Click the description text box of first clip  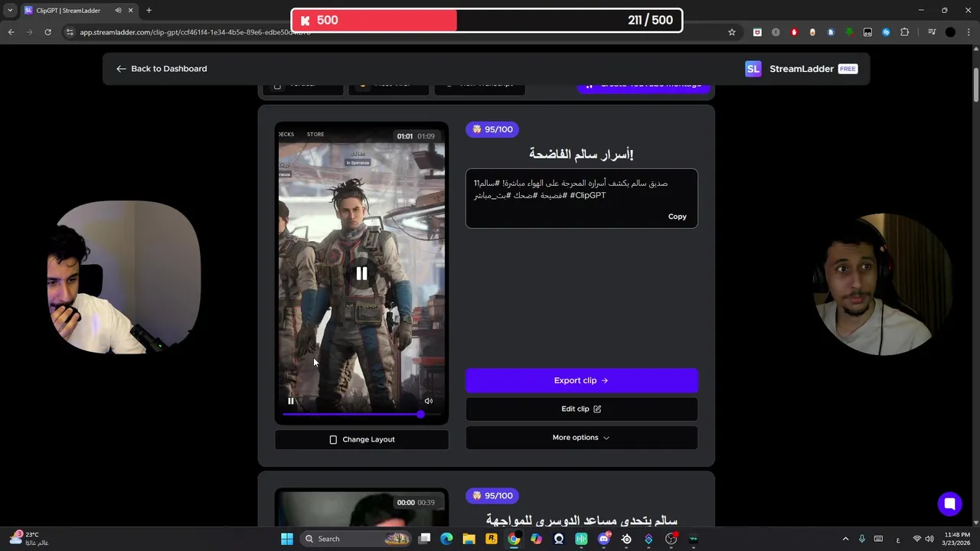coord(581,198)
